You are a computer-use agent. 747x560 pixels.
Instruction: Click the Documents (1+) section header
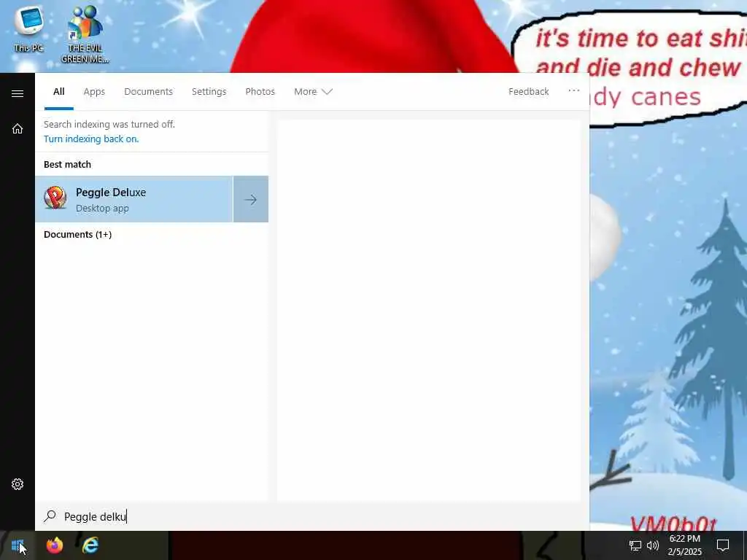(77, 235)
